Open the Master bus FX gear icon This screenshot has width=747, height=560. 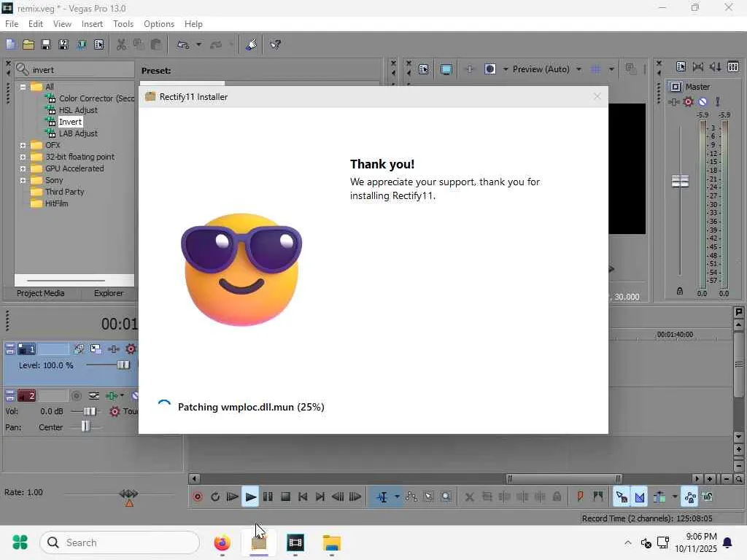[x=688, y=101]
